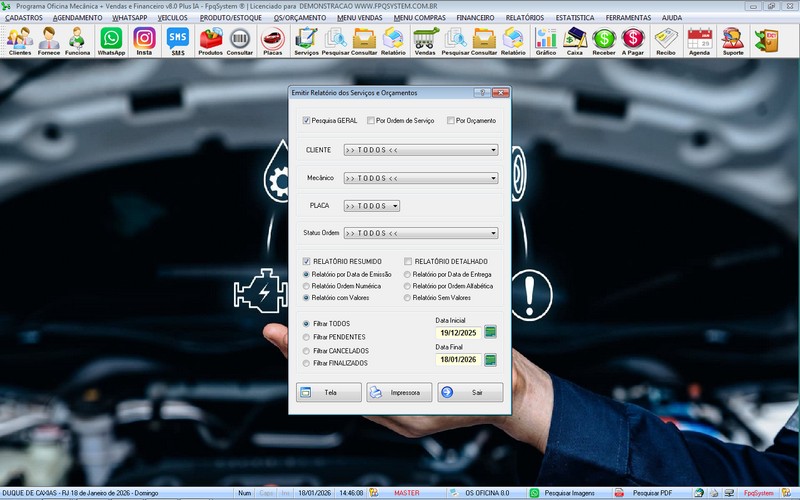Click the Agenda calendar icon

(699, 40)
